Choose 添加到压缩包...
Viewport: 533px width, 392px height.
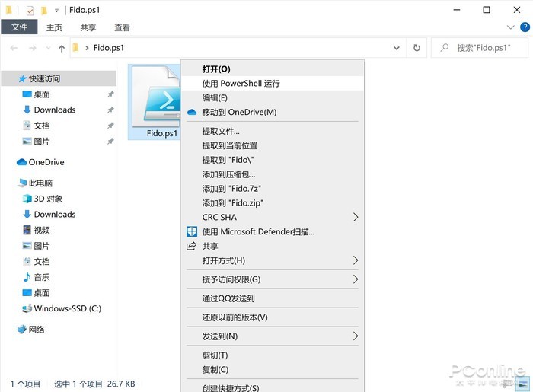[273, 174]
